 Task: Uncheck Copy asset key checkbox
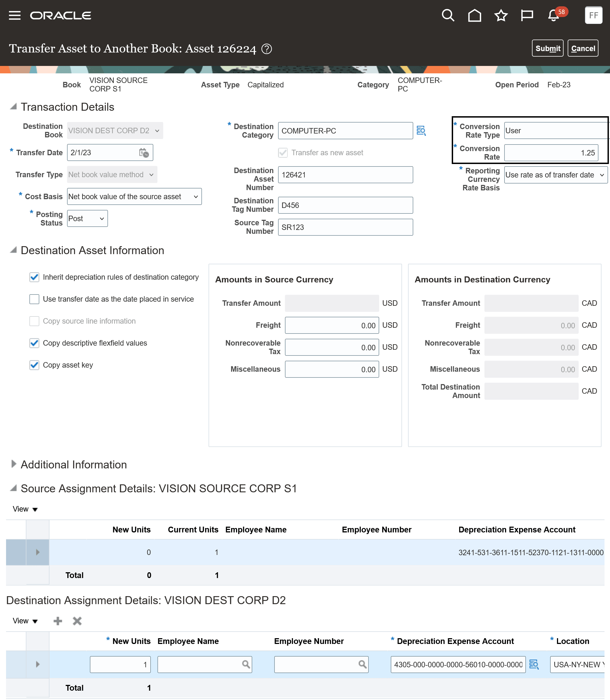tap(34, 365)
